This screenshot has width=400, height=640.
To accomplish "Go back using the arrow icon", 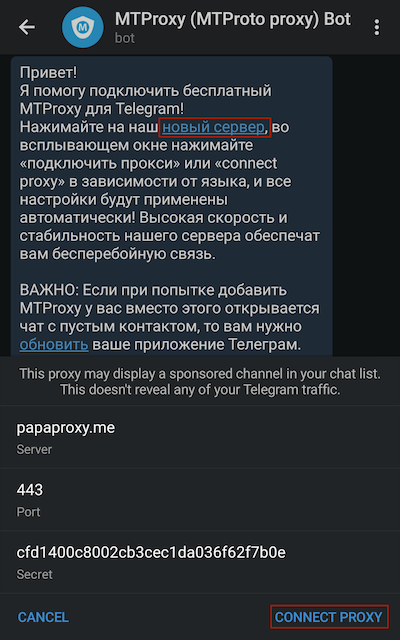I will pyautogui.click(x=27, y=27).
